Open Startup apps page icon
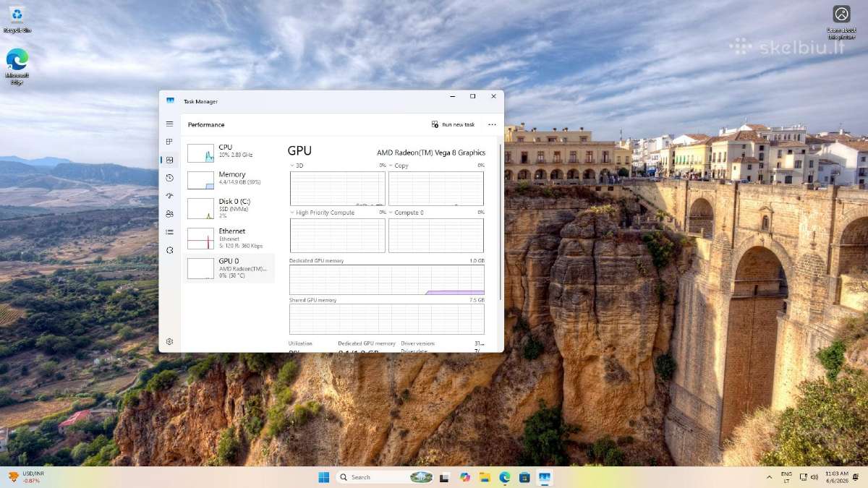868x488 pixels. point(169,196)
